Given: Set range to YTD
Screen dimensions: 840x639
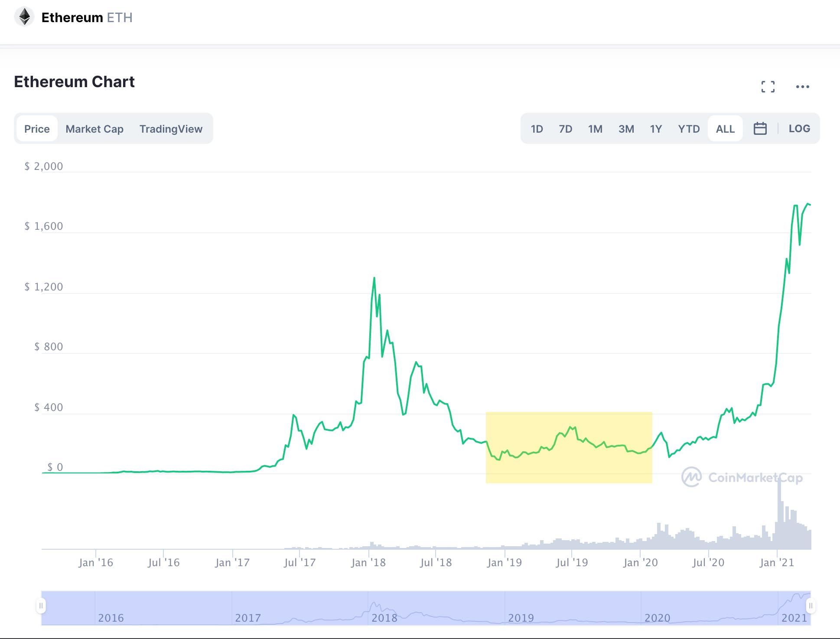Looking at the screenshot, I should 689,129.
